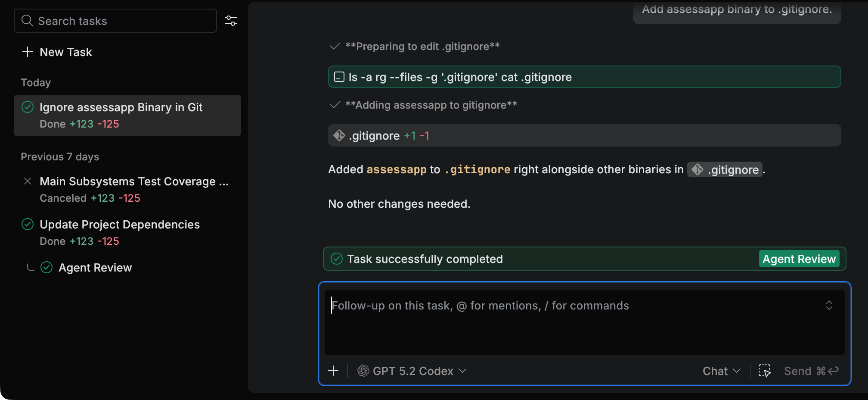The image size is (868, 400).
Task: Create a New Task
Action: click(x=65, y=52)
